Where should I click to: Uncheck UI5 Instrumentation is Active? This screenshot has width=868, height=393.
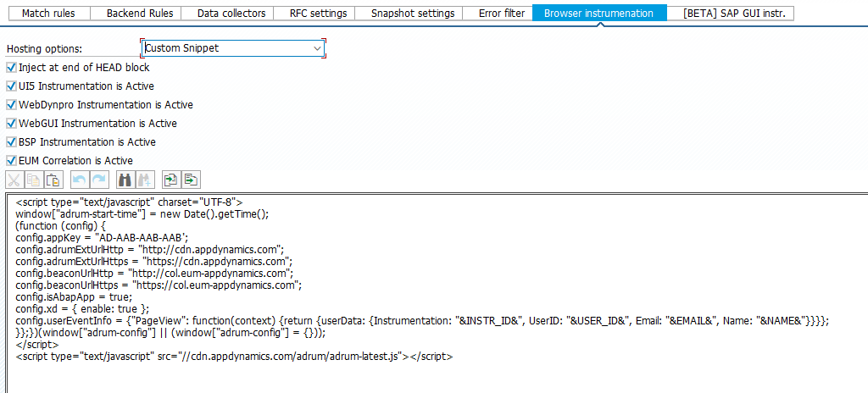tap(11, 86)
